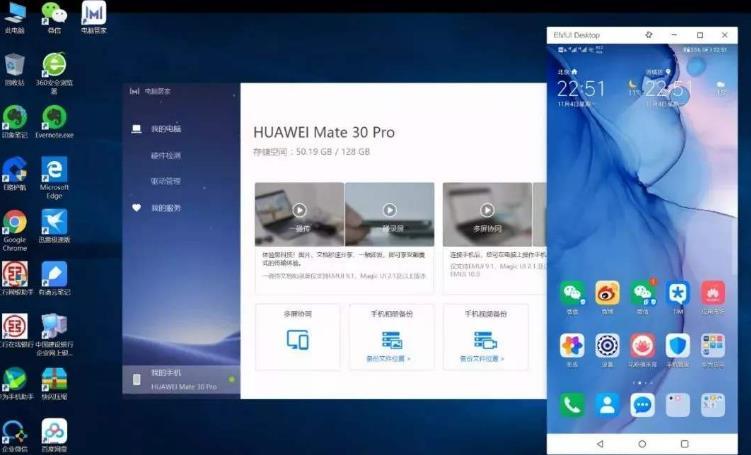Screen dimensions: 751x455
Task: Open the 百度网盘 desktop shortcut
Action: click(x=54, y=436)
